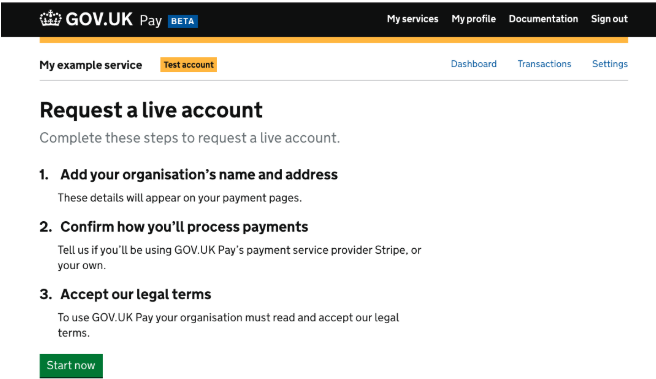Click the 'Request a live account' heading
Image resolution: width=656 pixels, height=379 pixels.
pyautogui.click(x=151, y=110)
